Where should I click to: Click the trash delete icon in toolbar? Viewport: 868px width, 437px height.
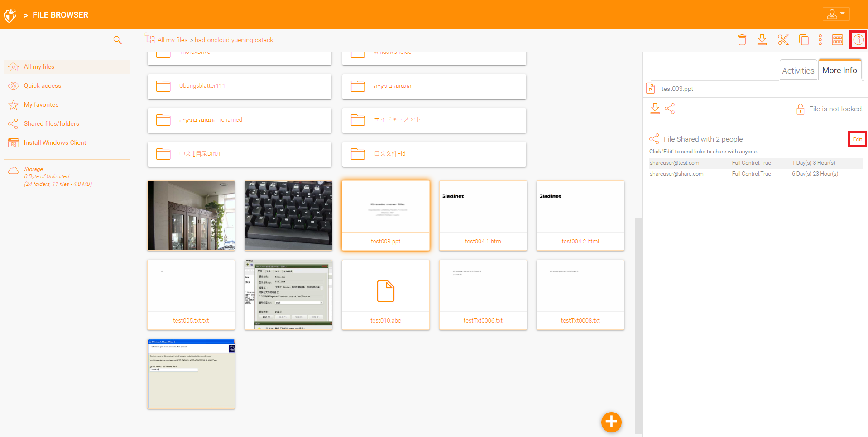pyautogui.click(x=742, y=40)
